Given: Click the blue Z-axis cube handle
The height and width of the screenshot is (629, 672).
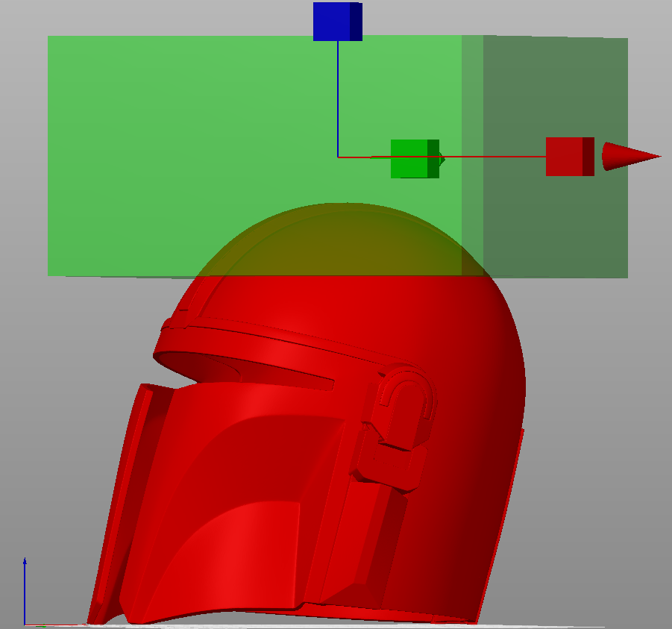Looking at the screenshot, I should pyautogui.click(x=338, y=22).
